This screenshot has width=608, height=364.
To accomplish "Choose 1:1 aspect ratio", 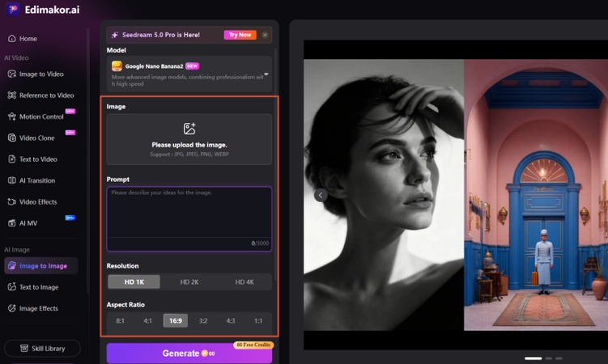I will click(x=258, y=320).
